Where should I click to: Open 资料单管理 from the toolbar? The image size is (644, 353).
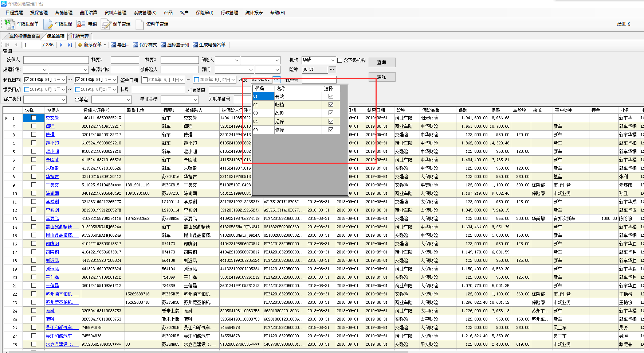(x=140, y=24)
